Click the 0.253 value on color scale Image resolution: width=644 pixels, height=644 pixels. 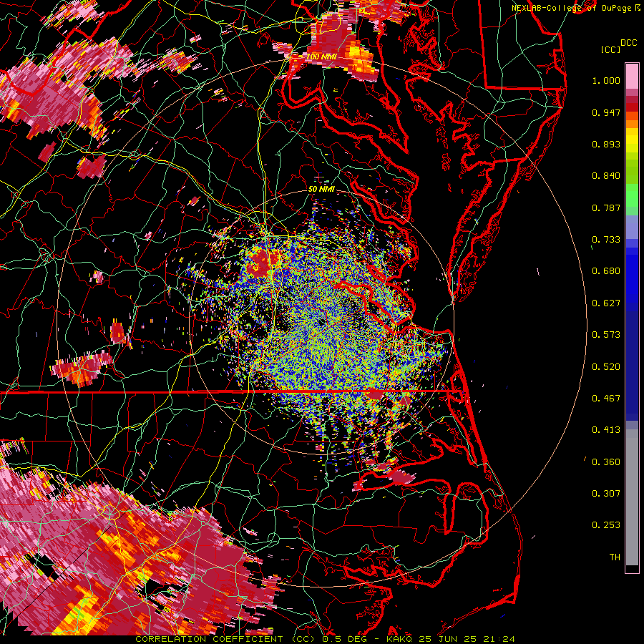(x=606, y=525)
